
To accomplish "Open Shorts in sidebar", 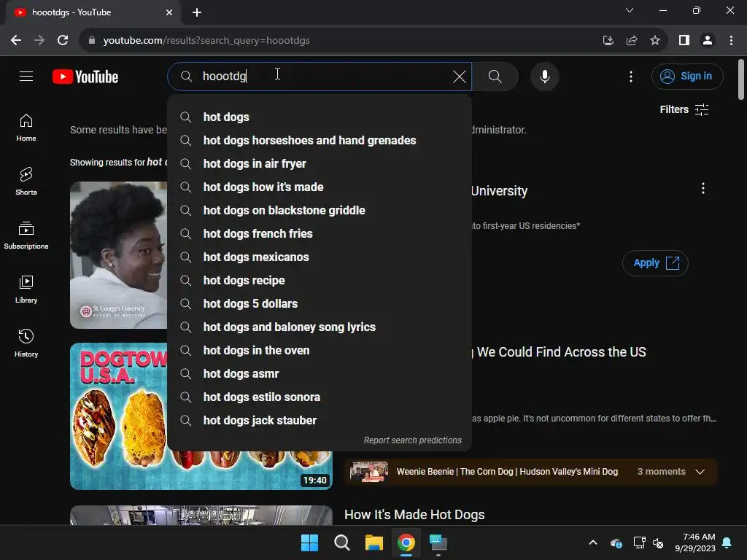I will (26, 182).
